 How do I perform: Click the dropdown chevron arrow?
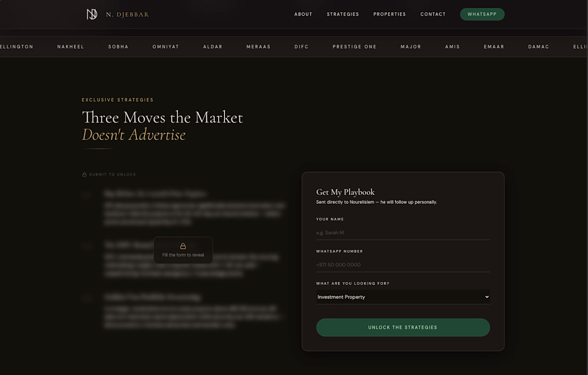(486, 297)
